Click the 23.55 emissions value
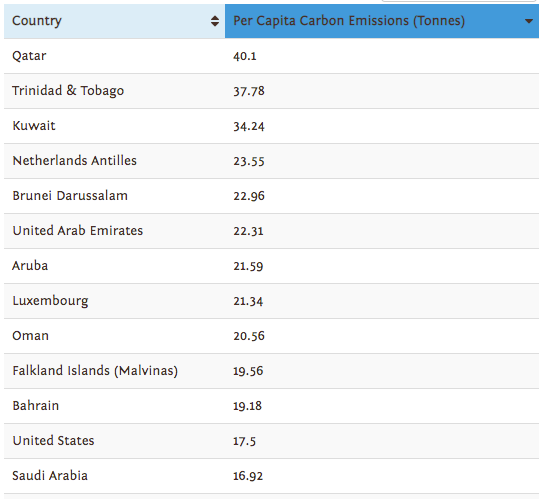 coord(249,161)
